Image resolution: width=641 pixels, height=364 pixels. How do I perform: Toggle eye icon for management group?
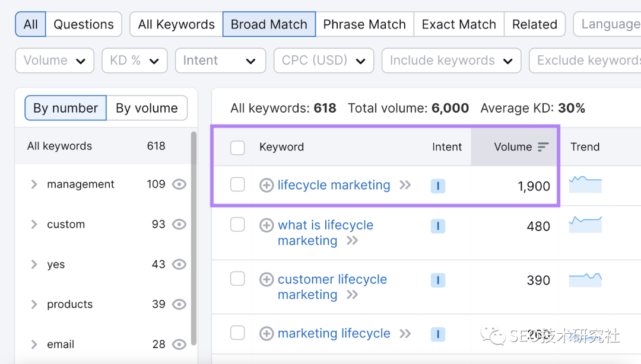point(179,184)
